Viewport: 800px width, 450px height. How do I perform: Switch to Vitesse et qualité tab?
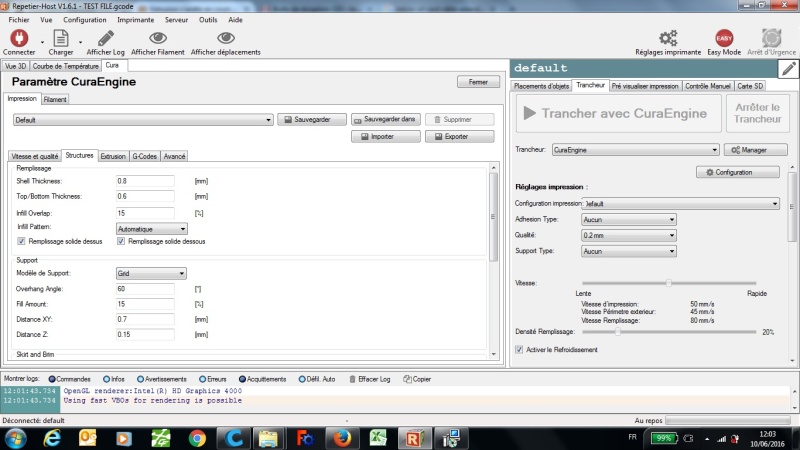[x=35, y=156]
